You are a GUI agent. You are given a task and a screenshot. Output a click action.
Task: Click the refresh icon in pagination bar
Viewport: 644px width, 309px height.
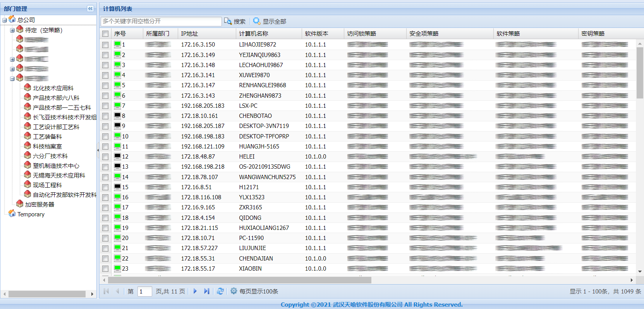coord(220,291)
